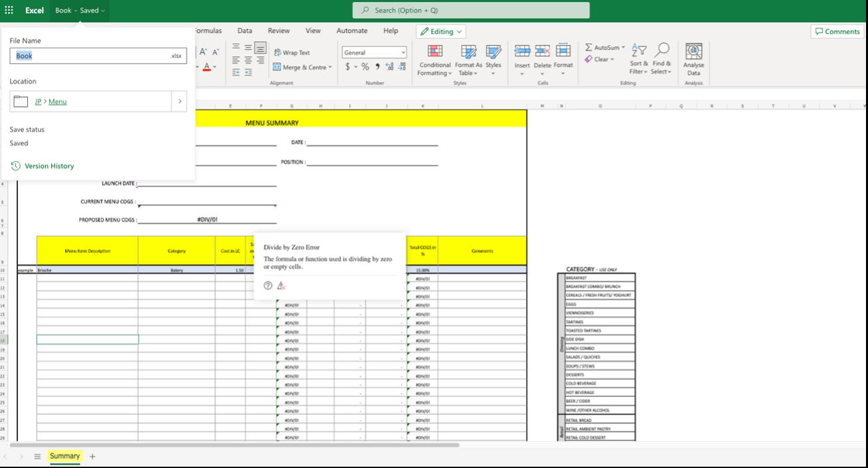Open the Comments pane button

click(837, 31)
